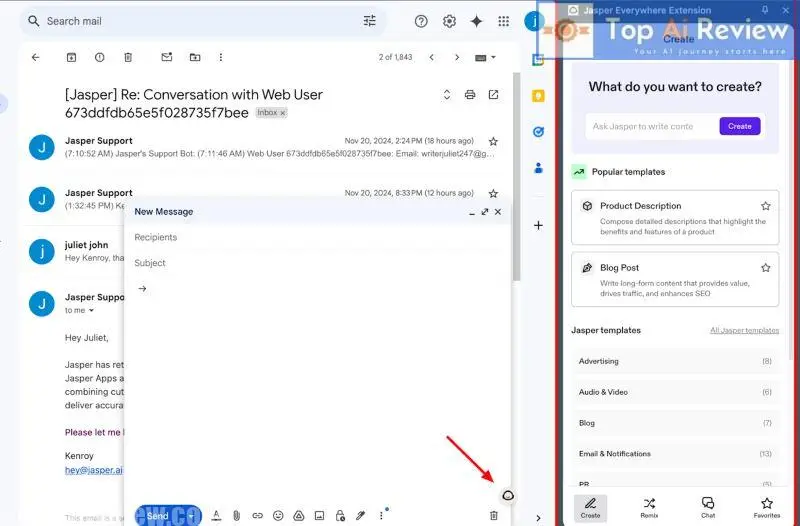Favorite the Blog Post template

click(x=765, y=268)
